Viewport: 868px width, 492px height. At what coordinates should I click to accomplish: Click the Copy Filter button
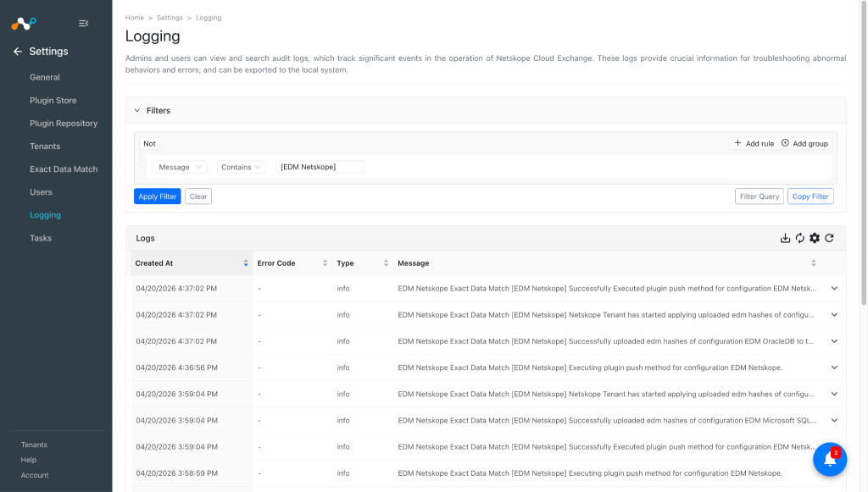tap(810, 196)
